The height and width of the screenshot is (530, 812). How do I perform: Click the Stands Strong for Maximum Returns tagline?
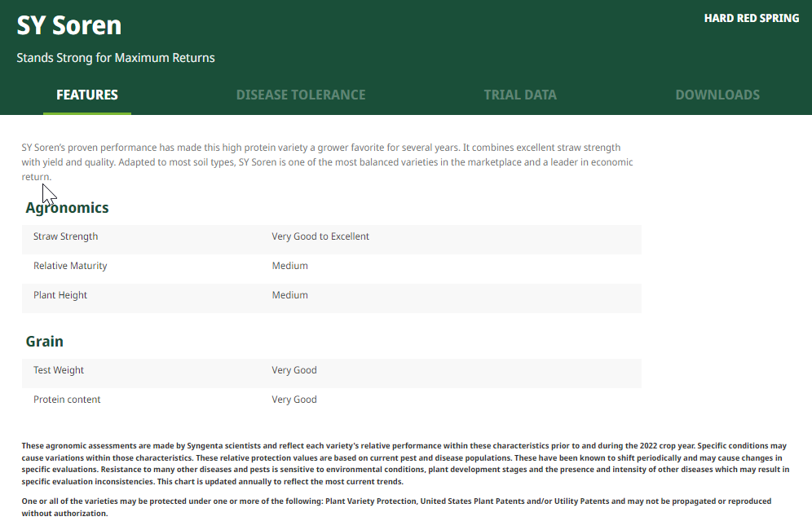coord(116,58)
